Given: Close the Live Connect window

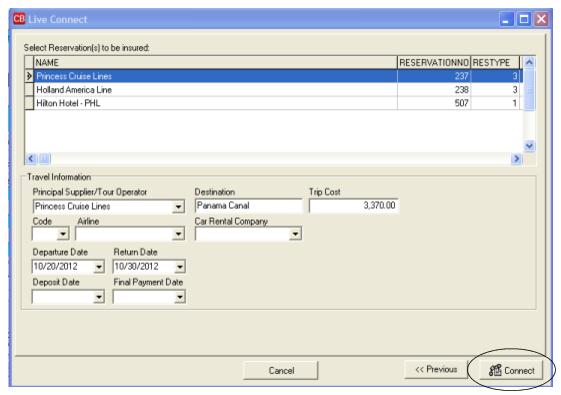Looking at the screenshot, I should 541,19.
